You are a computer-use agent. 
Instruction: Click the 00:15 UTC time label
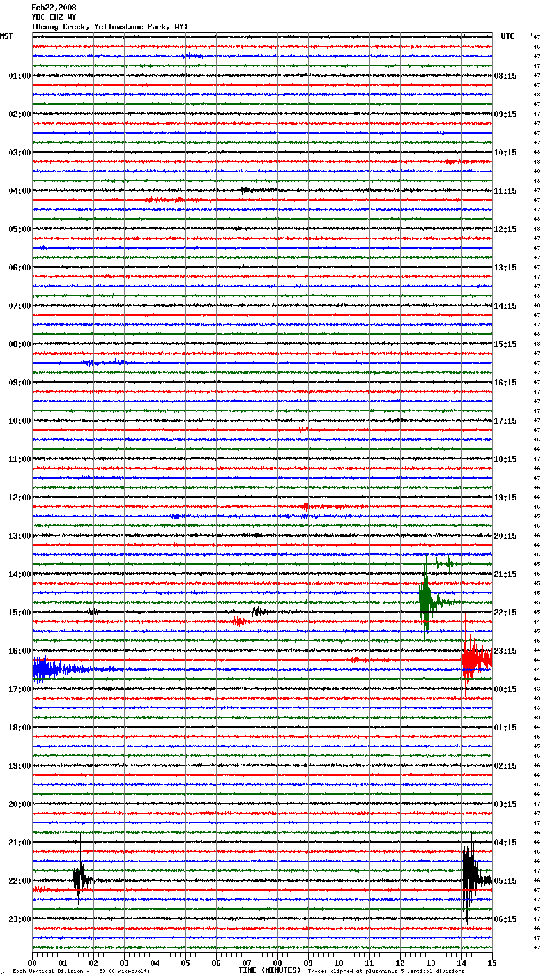click(x=505, y=689)
